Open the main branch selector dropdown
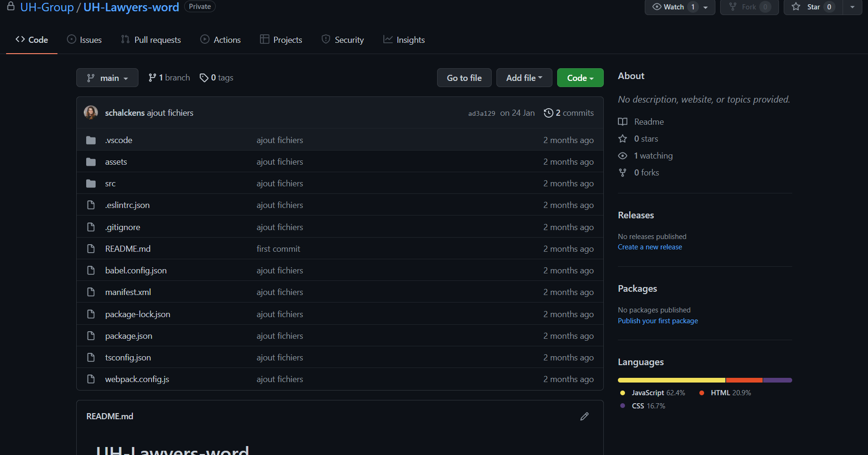 coord(107,78)
